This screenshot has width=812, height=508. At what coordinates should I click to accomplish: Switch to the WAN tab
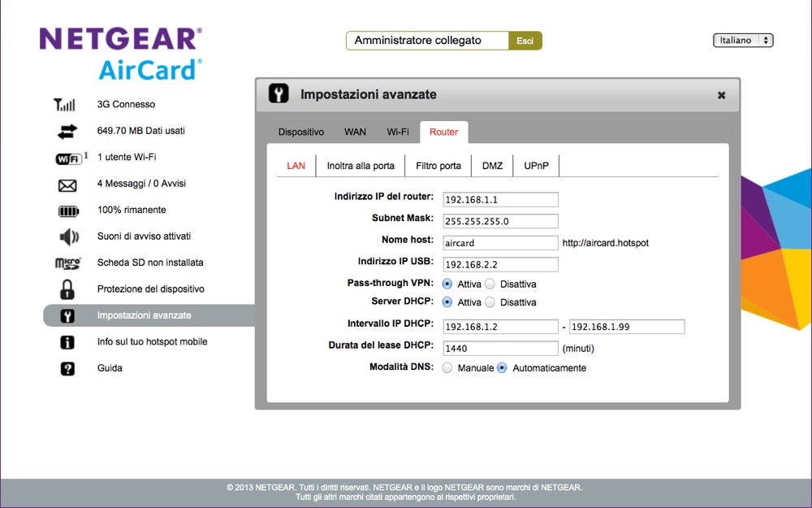[x=356, y=132]
